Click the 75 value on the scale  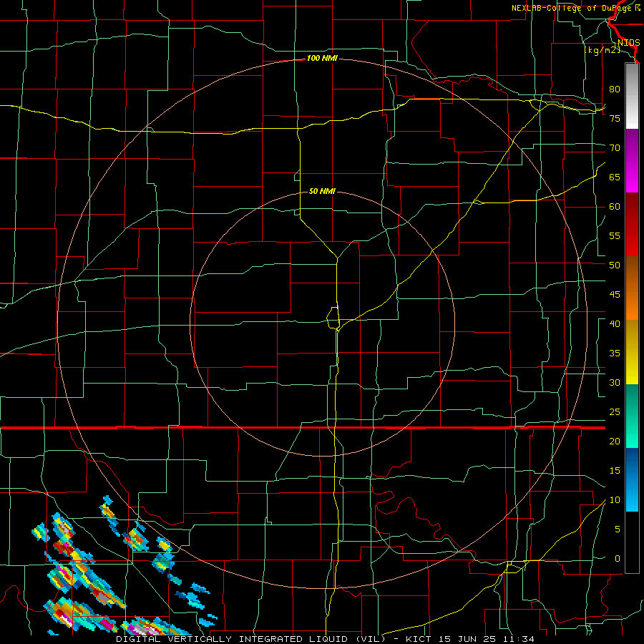(615, 118)
